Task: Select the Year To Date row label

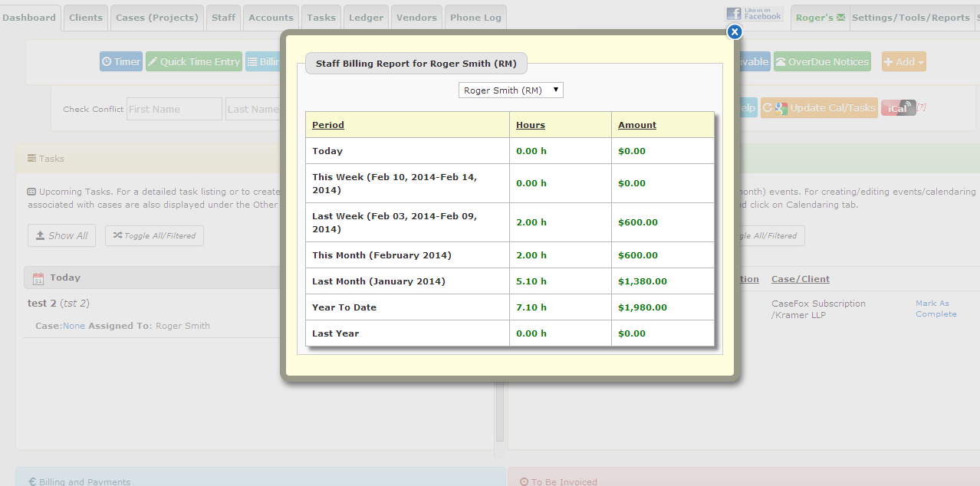Action: pos(344,307)
